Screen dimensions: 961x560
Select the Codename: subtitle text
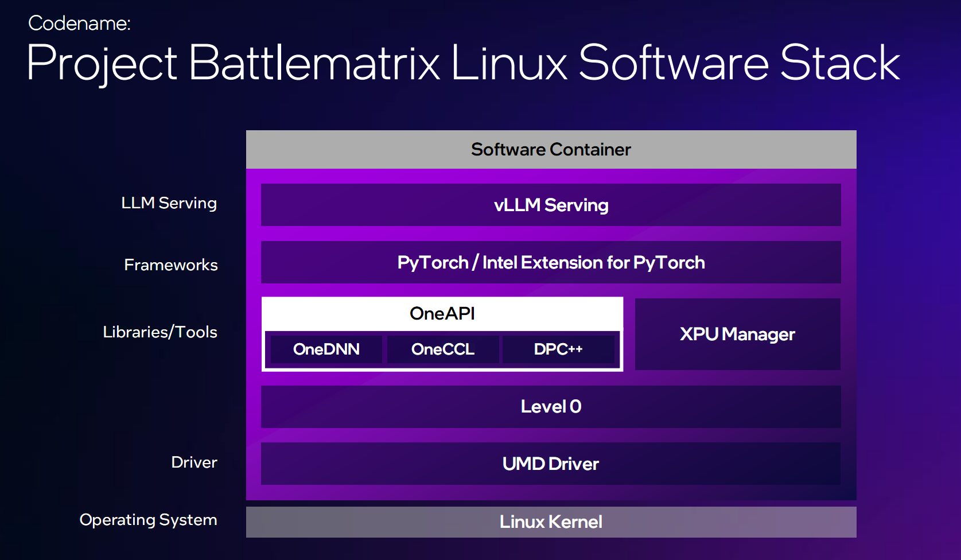(79, 24)
